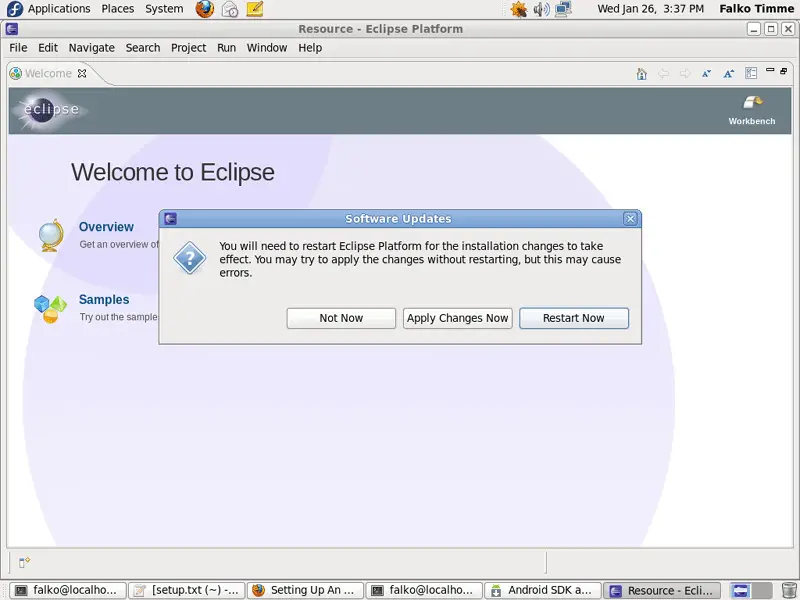The image size is (800, 600).
Task: Click the volume speaker icon
Action: coord(541,9)
